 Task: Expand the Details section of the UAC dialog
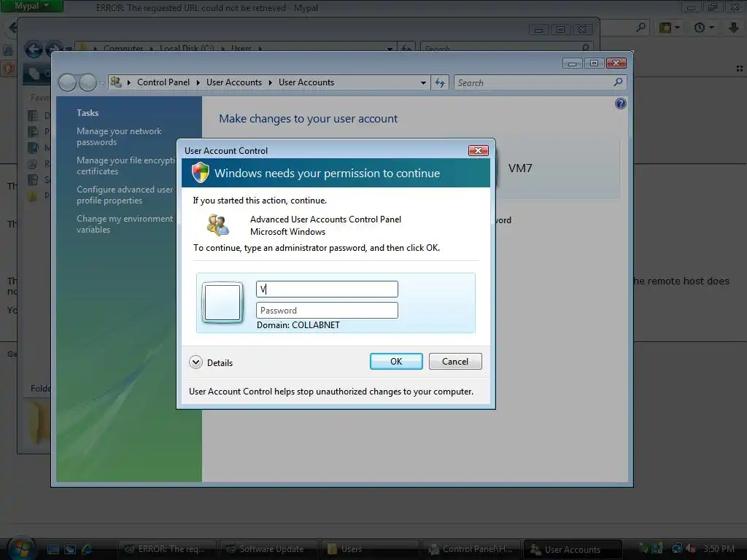[x=211, y=363]
